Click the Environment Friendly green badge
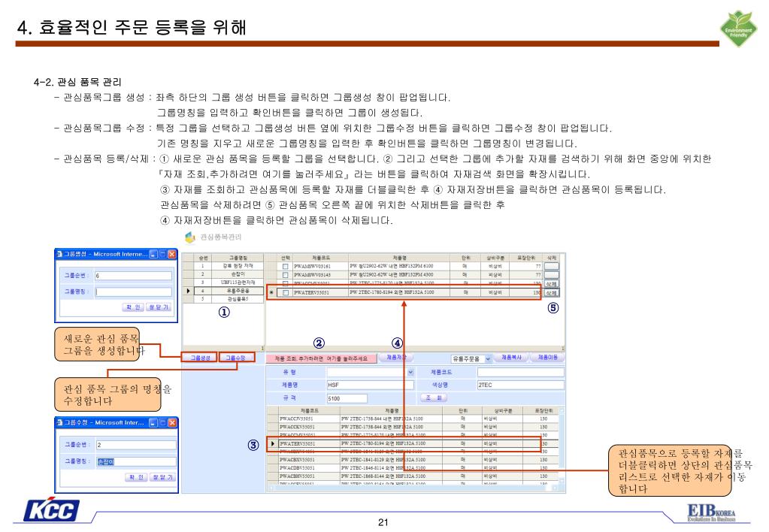The height and width of the screenshot is (532, 769). (x=738, y=29)
